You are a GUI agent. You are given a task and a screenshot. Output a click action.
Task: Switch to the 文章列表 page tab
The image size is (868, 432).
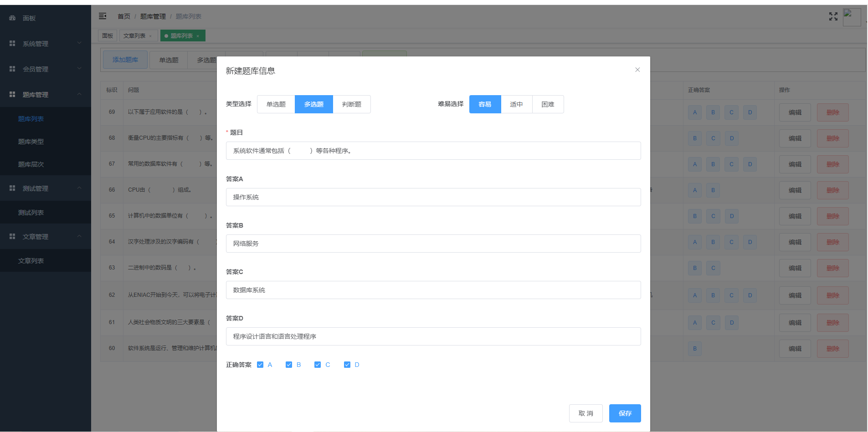(139, 36)
